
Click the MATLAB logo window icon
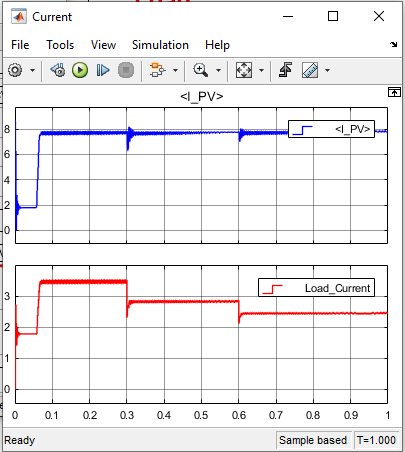tap(19, 16)
